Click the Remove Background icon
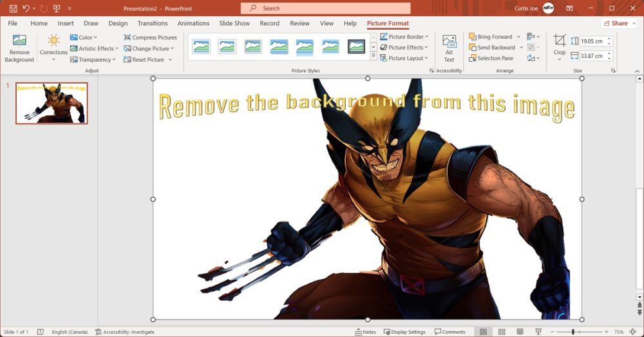 pyautogui.click(x=19, y=43)
